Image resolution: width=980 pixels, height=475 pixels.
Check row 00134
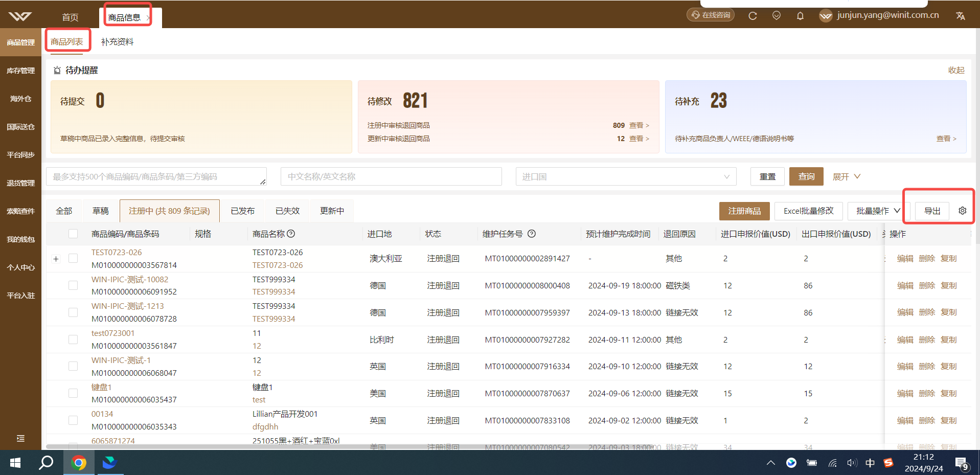(x=73, y=420)
